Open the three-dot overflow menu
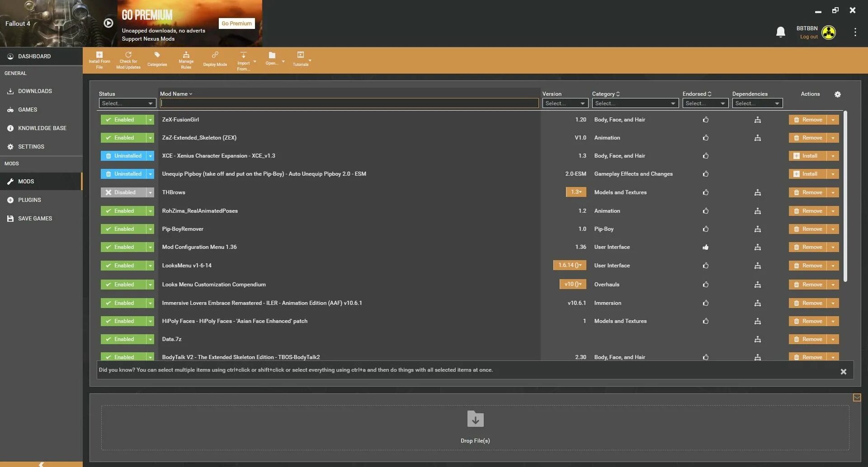 point(855,32)
